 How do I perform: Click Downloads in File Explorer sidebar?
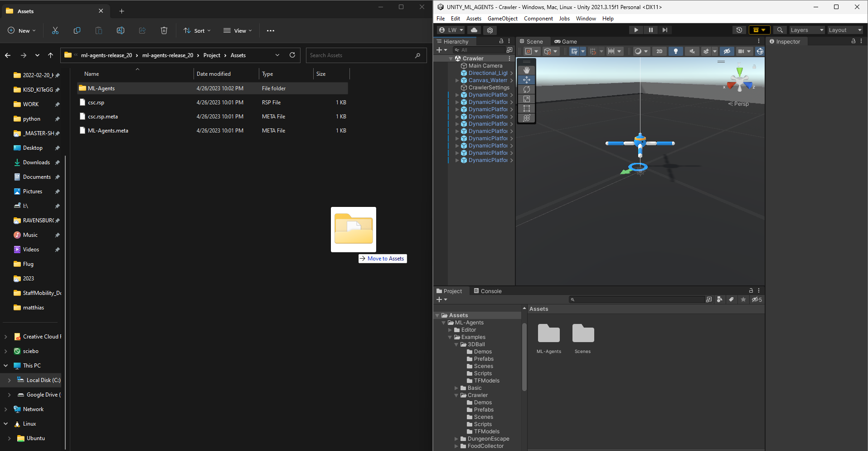[x=36, y=162]
